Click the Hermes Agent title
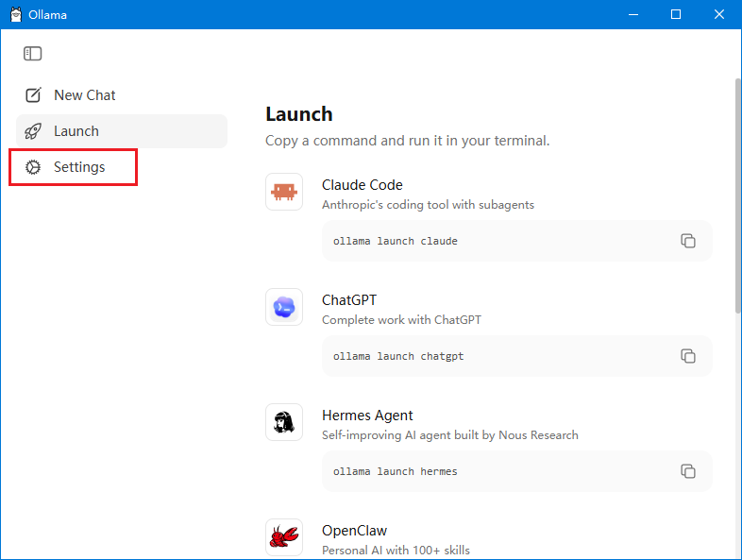The width and height of the screenshot is (742, 560). coord(367,416)
